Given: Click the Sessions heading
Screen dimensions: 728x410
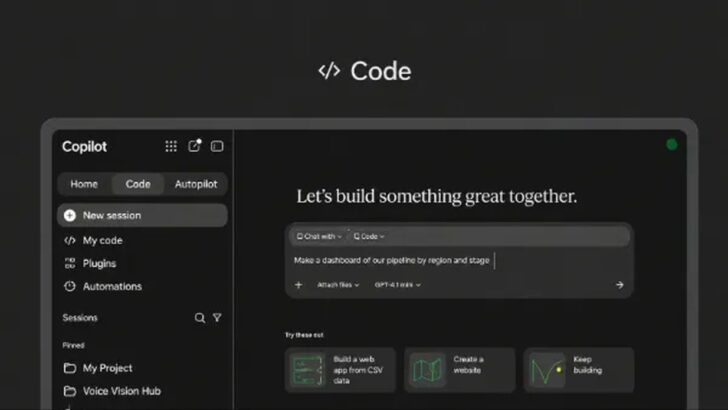Looking at the screenshot, I should (x=80, y=318).
